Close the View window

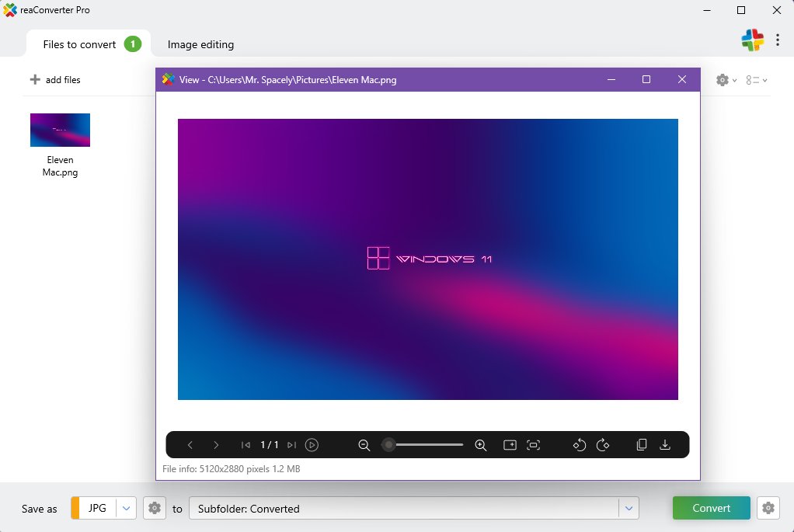682,79
